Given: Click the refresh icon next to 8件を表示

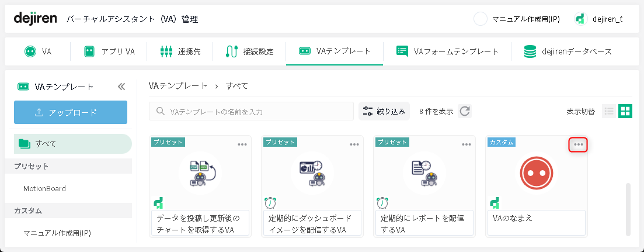Looking at the screenshot, I should coord(465,111).
